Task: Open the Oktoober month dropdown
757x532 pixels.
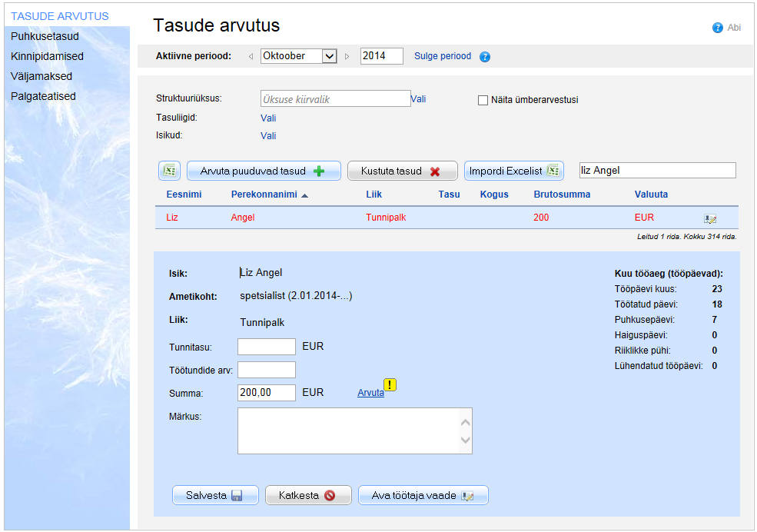Action: coord(299,56)
